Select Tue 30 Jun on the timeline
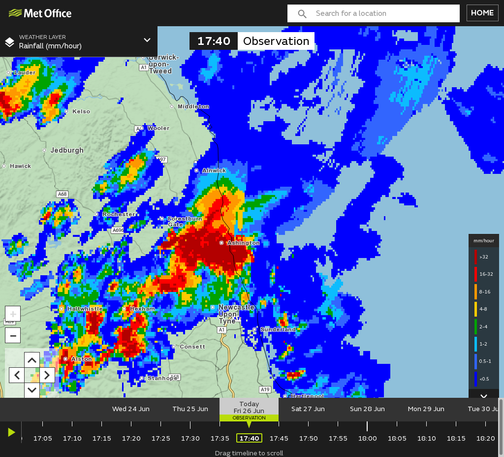The image size is (504, 457). (484, 409)
